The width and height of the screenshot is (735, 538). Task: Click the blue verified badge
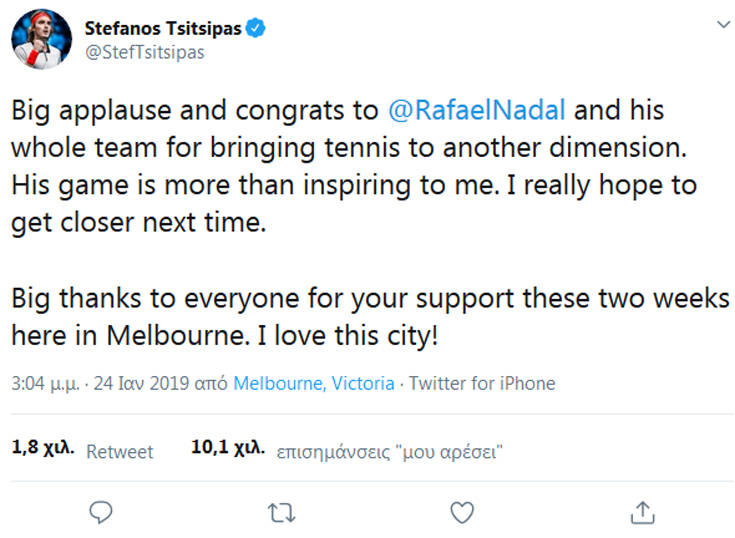point(257,29)
